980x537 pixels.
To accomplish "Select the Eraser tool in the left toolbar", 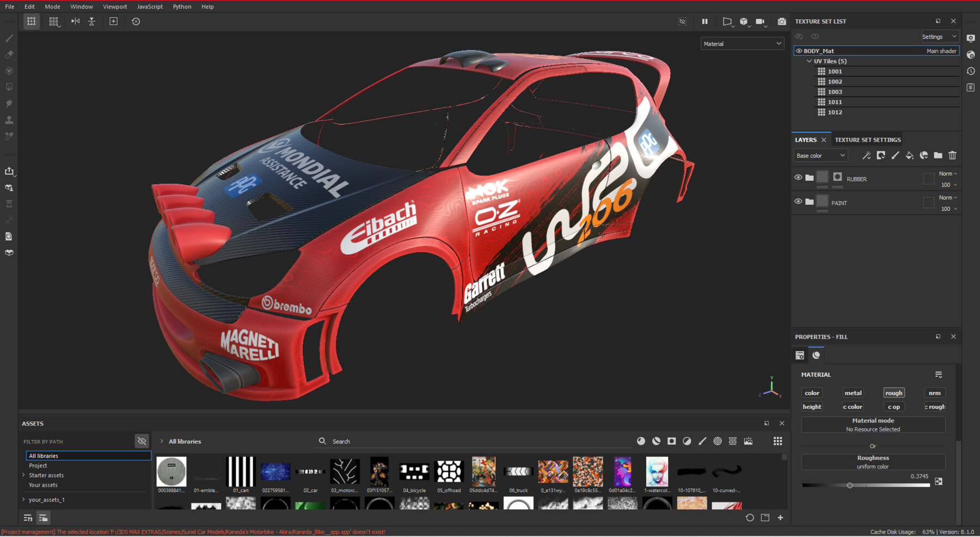I will [9, 54].
